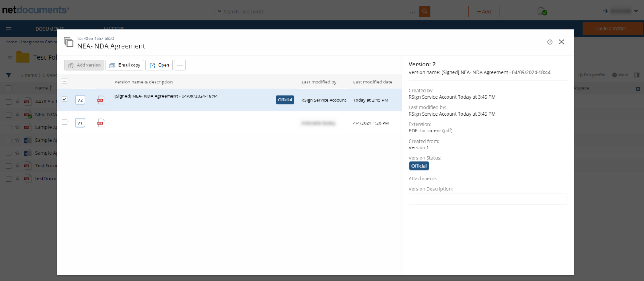Click the Last modified by column header
The width and height of the screenshot is (644, 281).
pos(319,82)
